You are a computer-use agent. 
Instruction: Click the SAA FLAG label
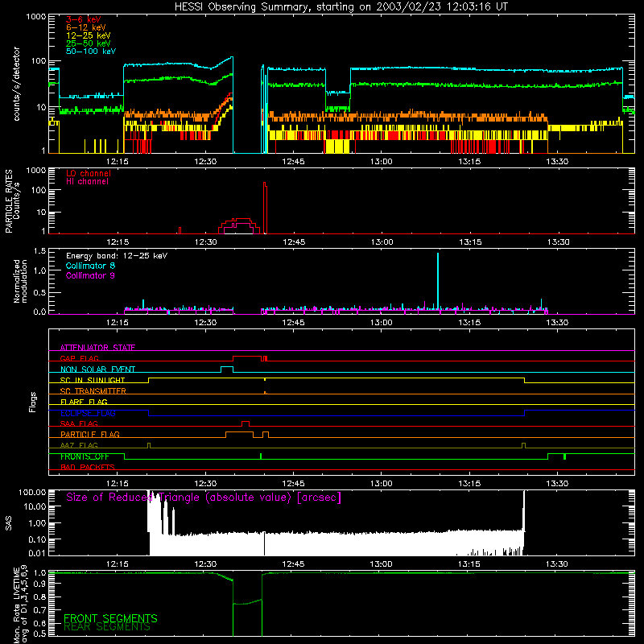point(79,423)
